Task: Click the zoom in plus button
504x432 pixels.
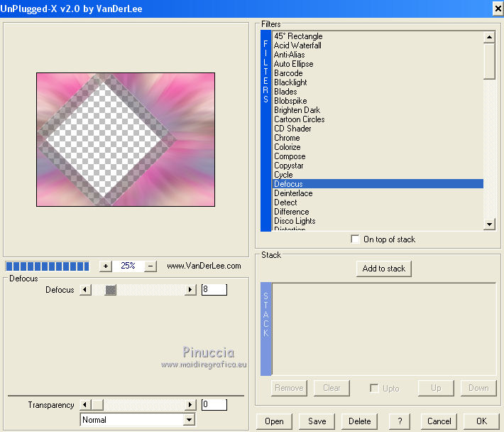Action: click(x=106, y=266)
